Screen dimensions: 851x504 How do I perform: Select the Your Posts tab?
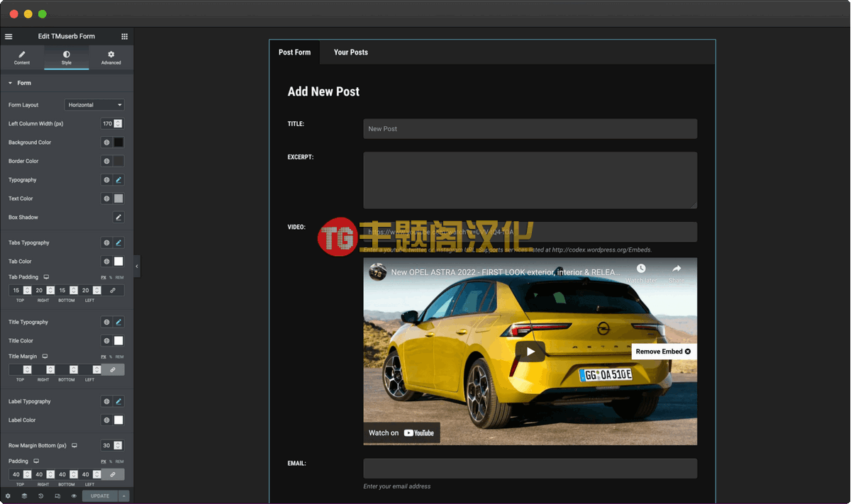[x=351, y=52]
